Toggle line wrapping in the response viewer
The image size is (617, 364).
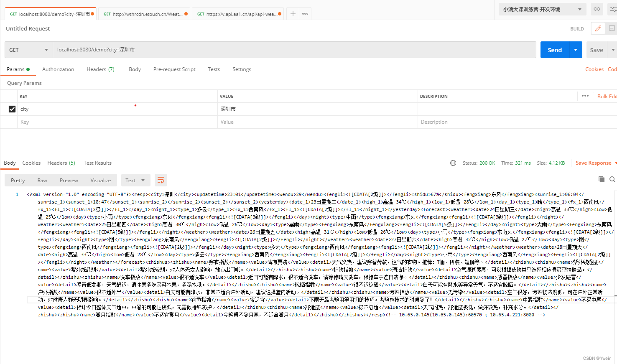[x=161, y=180]
